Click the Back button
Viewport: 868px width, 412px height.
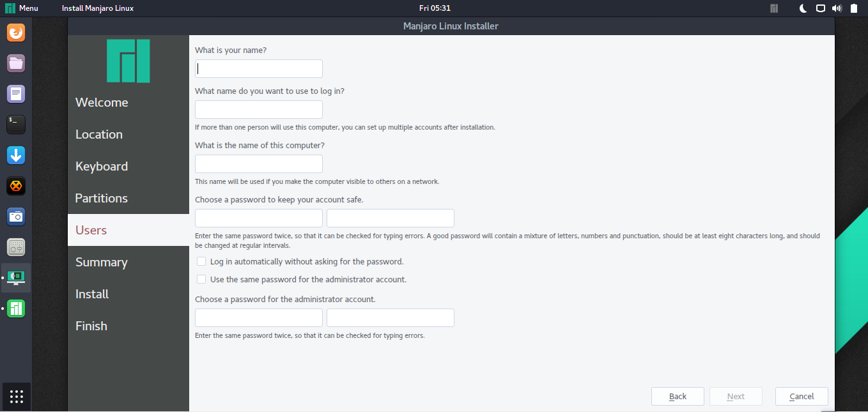coord(678,396)
